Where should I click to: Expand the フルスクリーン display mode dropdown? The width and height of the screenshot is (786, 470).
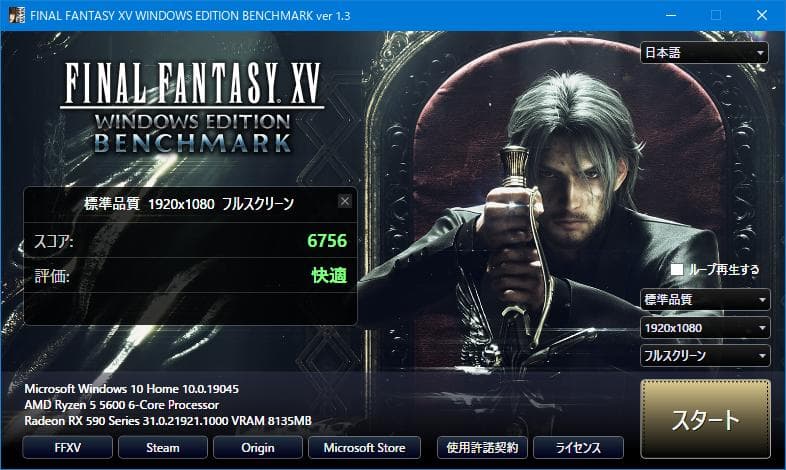click(x=705, y=356)
